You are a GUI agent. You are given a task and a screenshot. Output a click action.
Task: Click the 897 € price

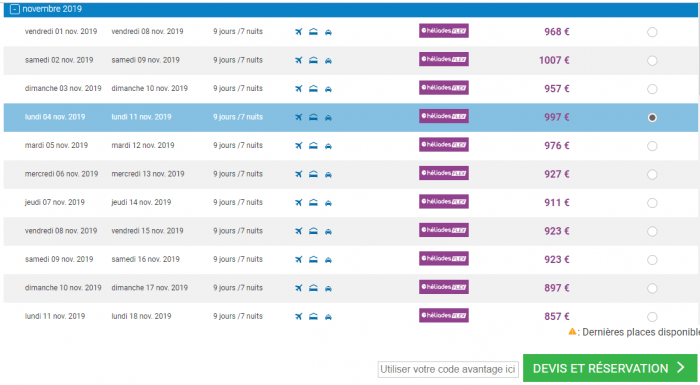point(557,288)
